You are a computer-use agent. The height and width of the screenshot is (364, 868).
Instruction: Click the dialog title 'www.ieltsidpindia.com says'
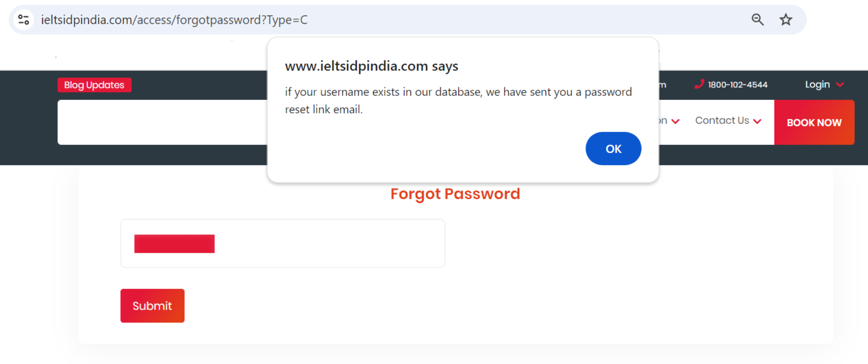tap(371, 66)
